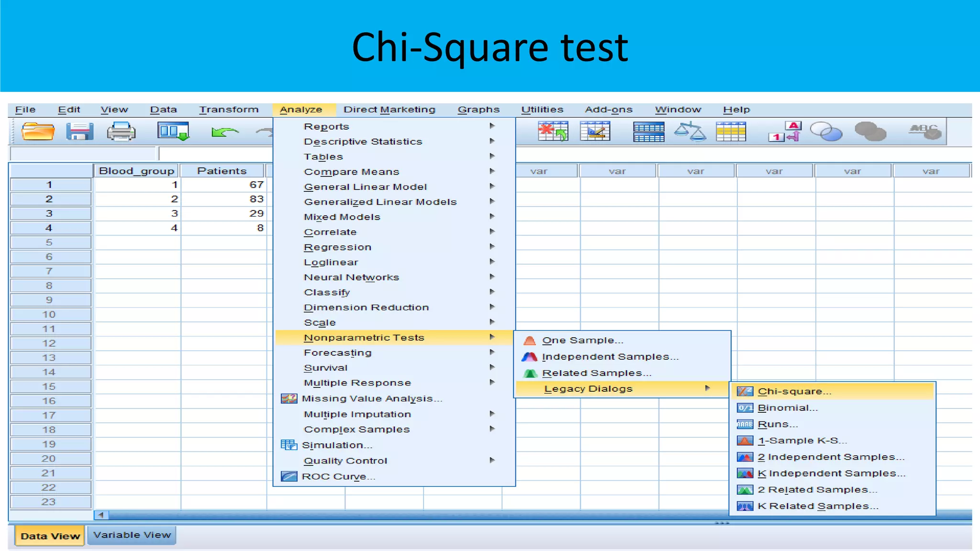Expand the Legacy Dialogs submenu arrow
Screen dimensions: 980x551
coord(707,388)
